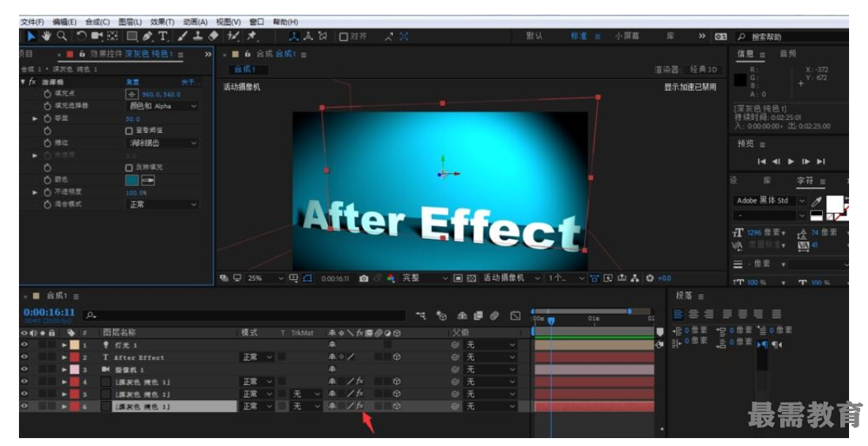Open the 混合模式 正常 dropdown
This screenshot has height=446, width=868.
tap(163, 205)
